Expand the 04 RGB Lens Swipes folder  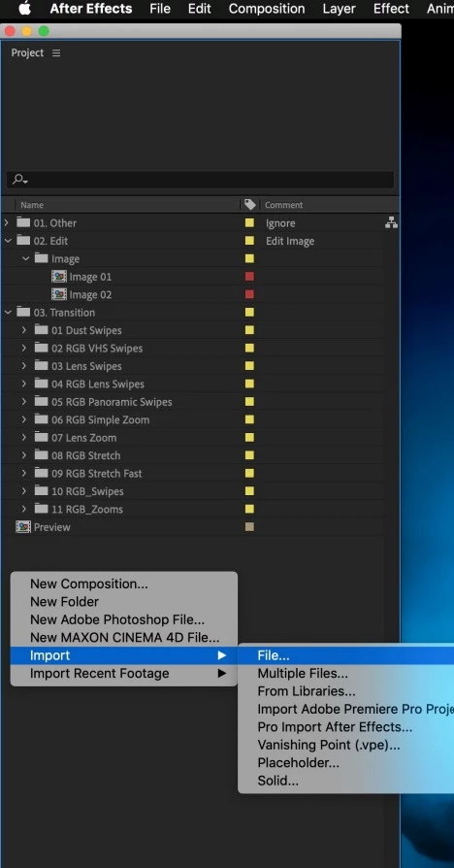[x=24, y=384]
